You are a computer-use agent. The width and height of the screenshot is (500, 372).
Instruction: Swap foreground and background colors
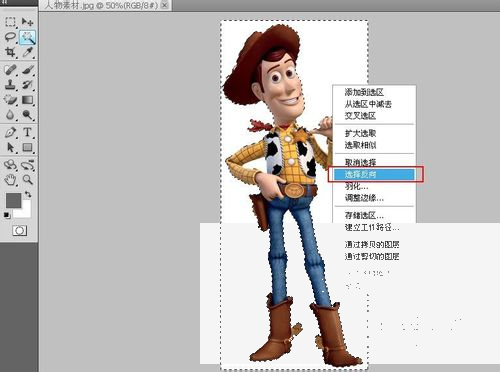[28, 194]
